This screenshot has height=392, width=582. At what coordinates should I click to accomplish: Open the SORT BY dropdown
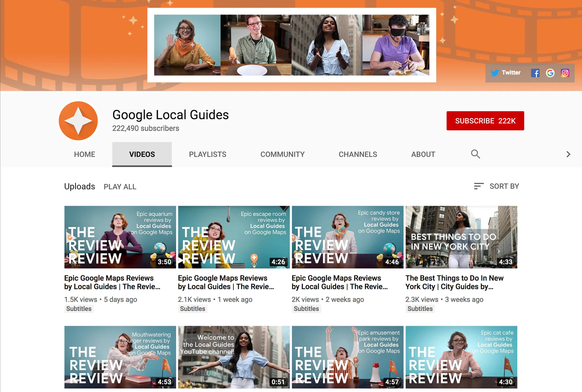tap(504, 186)
